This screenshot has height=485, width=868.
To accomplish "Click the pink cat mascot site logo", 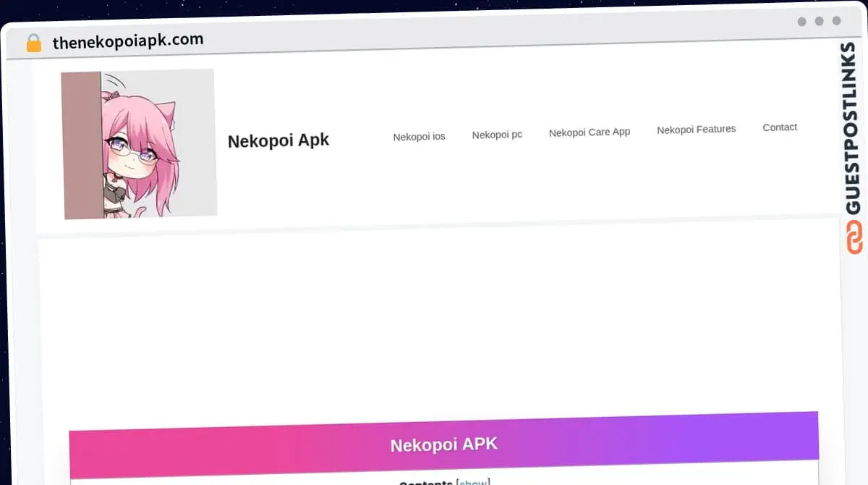I will pyautogui.click(x=140, y=142).
